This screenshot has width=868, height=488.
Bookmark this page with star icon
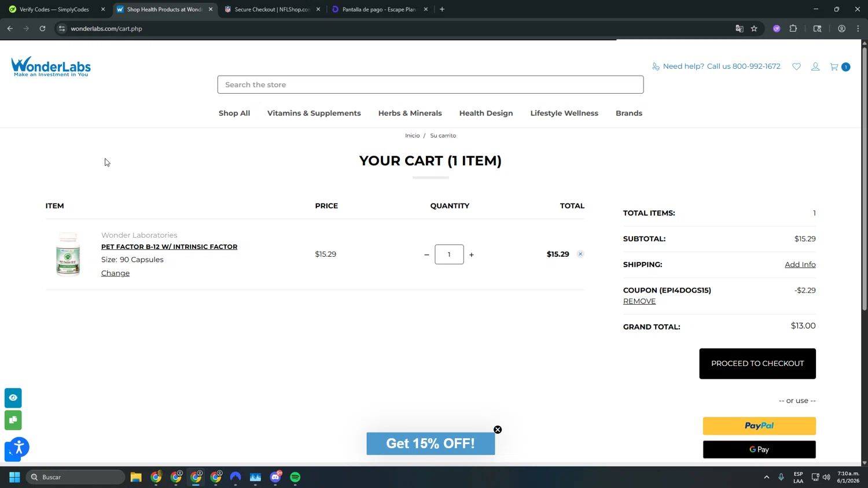[x=754, y=28]
